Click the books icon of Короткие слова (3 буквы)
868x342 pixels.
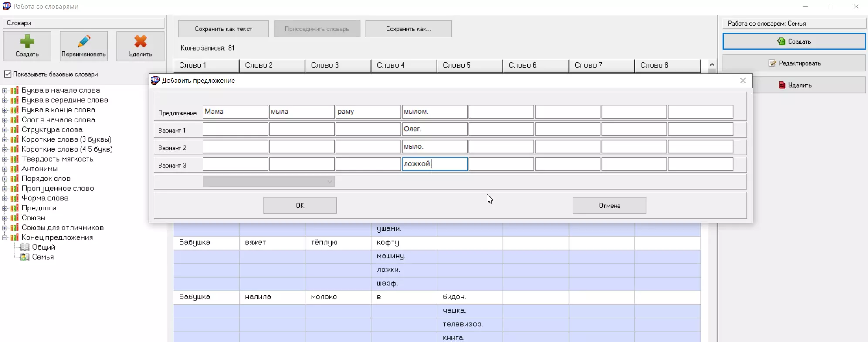15,139
